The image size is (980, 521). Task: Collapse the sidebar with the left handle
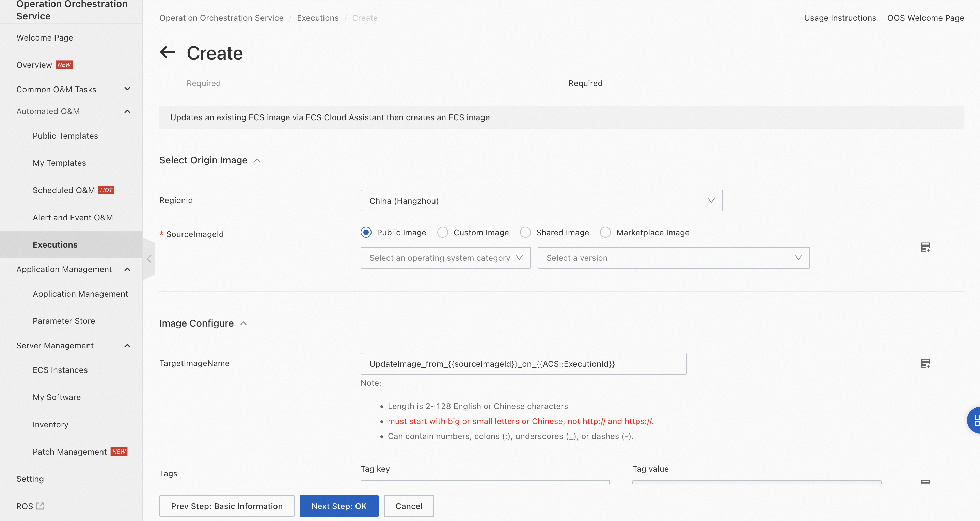[149, 259]
